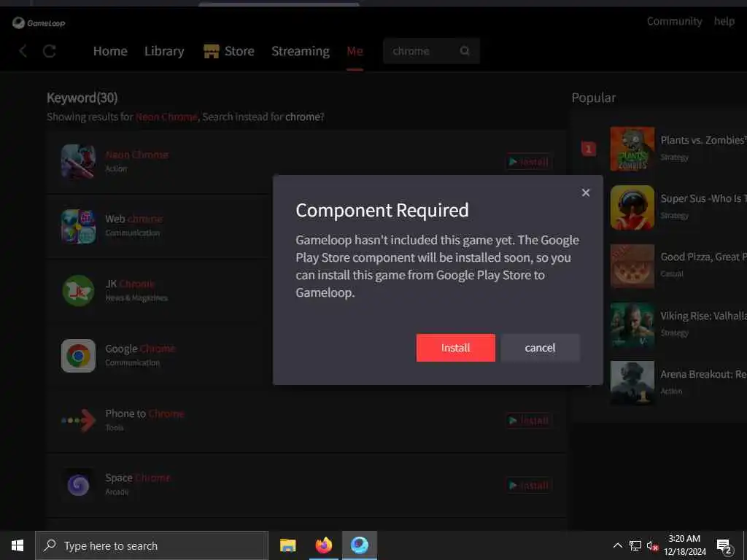747x560 pixels.
Task: Select the Me tab
Action: 355,51
